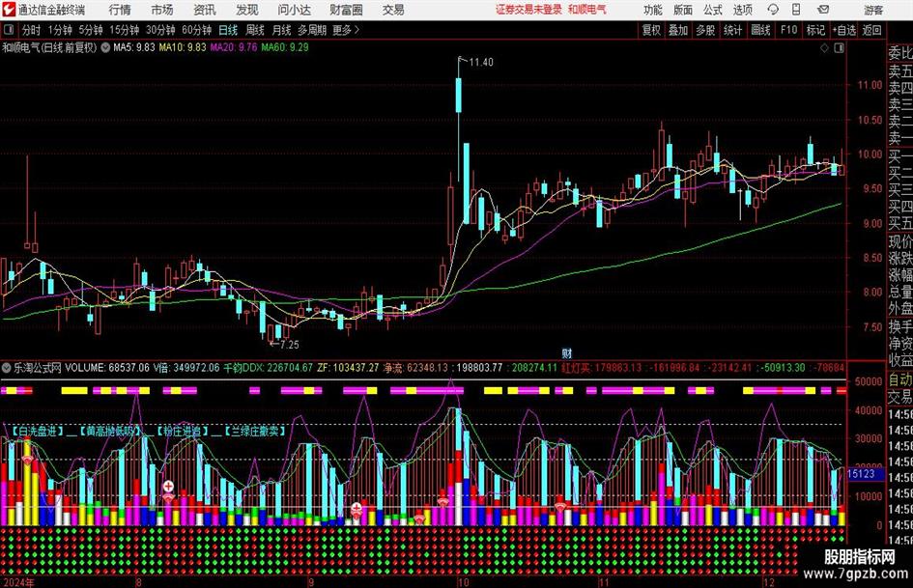The height and width of the screenshot is (588, 913).
Task: Click the 财 marker on the chart
Action: pyautogui.click(x=567, y=352)
